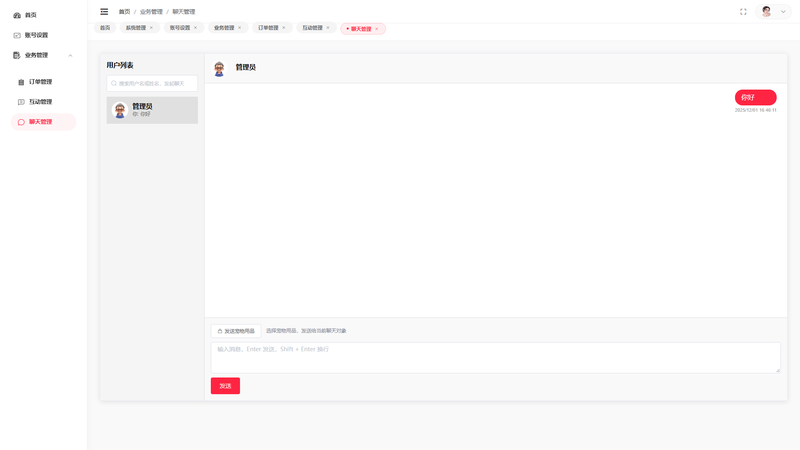The width and height of the screenshot is (800, 450).
Task: Close the 互动管理 tab
Action: [x=328, y=28]
